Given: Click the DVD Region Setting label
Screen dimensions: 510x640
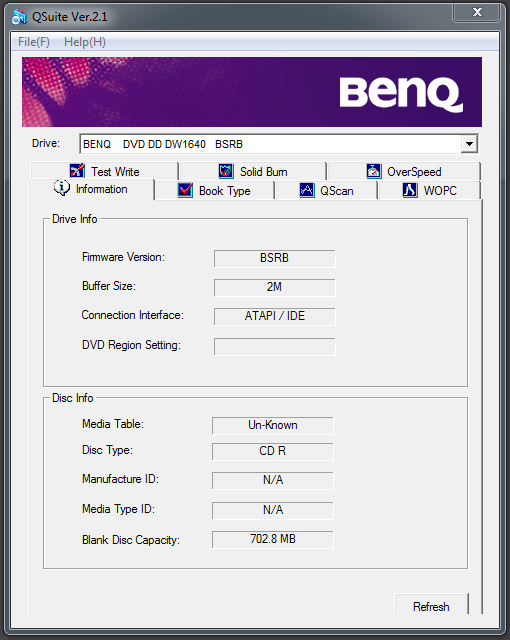Looking at the screenshot, I should tap(131, 345).
